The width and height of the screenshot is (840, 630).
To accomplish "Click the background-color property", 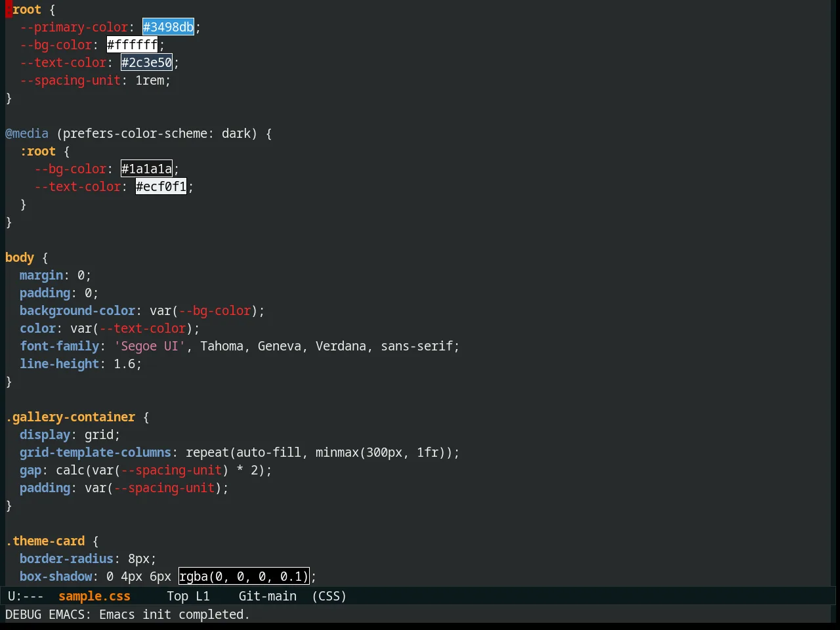I will 77,310.
